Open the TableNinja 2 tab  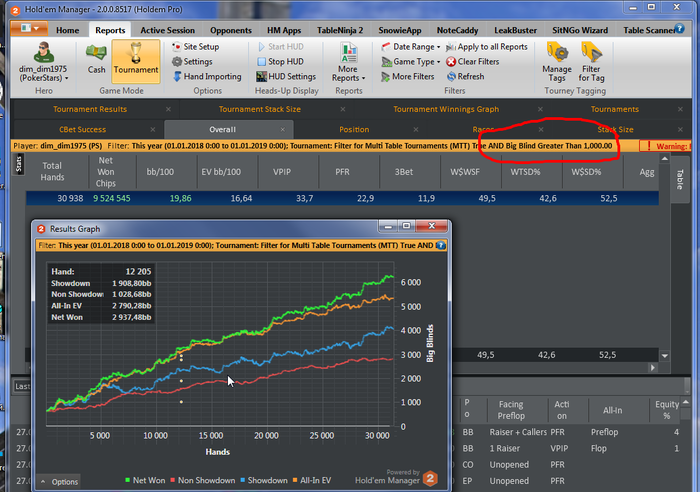click(x=340, y=30)
